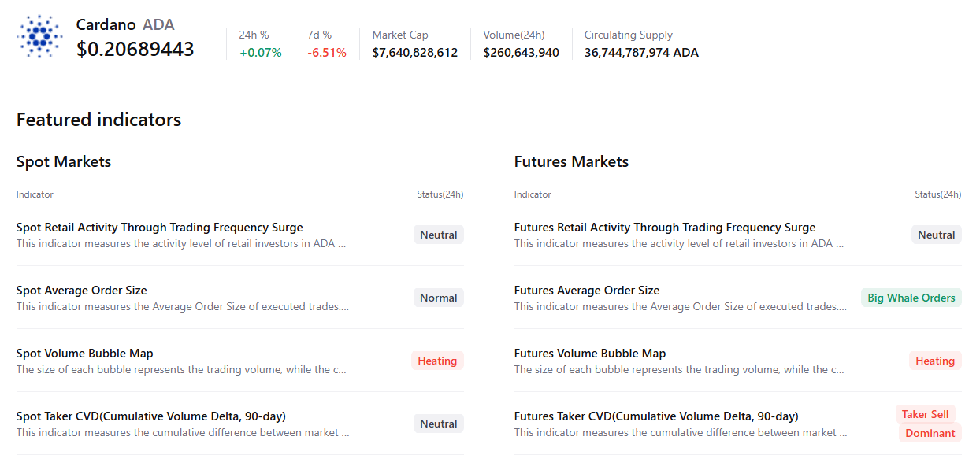
Task: Open the Futures Average Order Size indicator
Action: (587, 291)
